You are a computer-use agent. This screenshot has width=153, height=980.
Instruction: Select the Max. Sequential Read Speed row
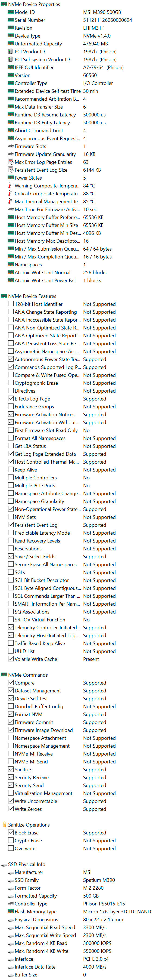tap(76, 927)
